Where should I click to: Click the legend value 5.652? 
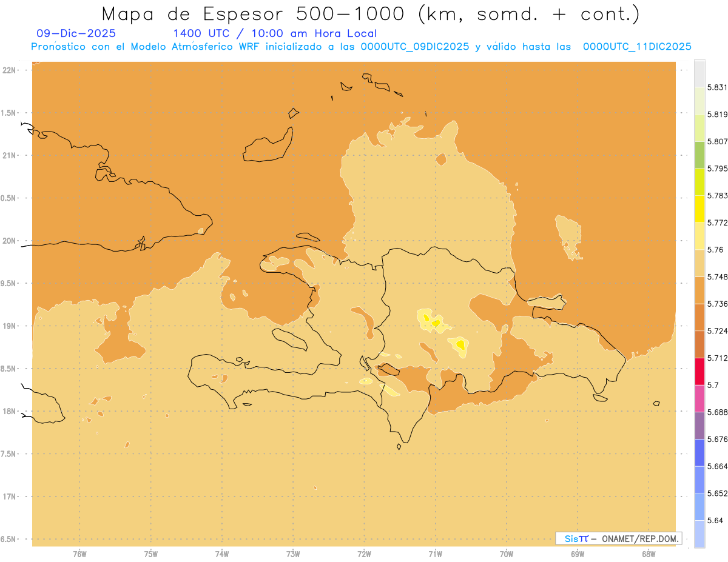click(x=718, y=493)
